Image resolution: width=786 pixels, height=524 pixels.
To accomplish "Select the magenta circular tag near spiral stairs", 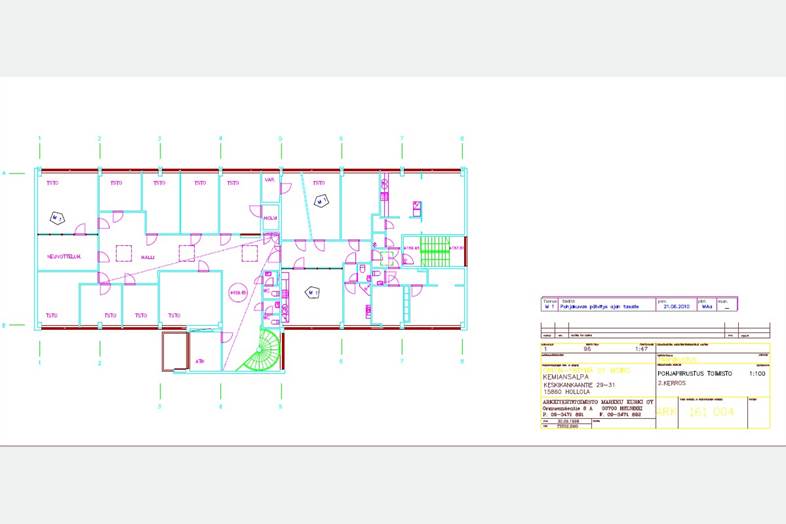I will point(237,292).
